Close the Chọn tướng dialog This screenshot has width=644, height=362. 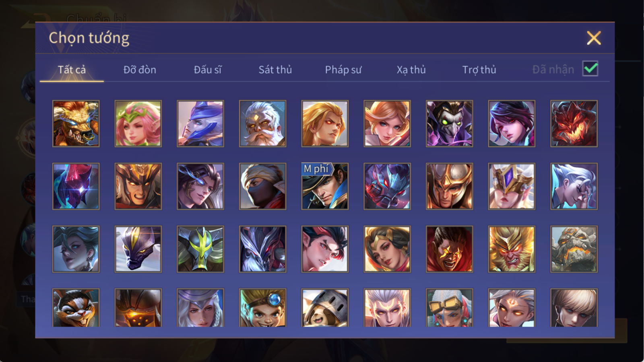594,38
